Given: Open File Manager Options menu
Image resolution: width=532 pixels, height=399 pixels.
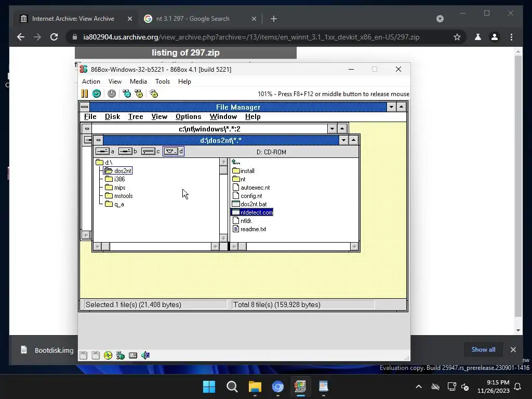Looking at the screenshot, I should coord(188,117).
